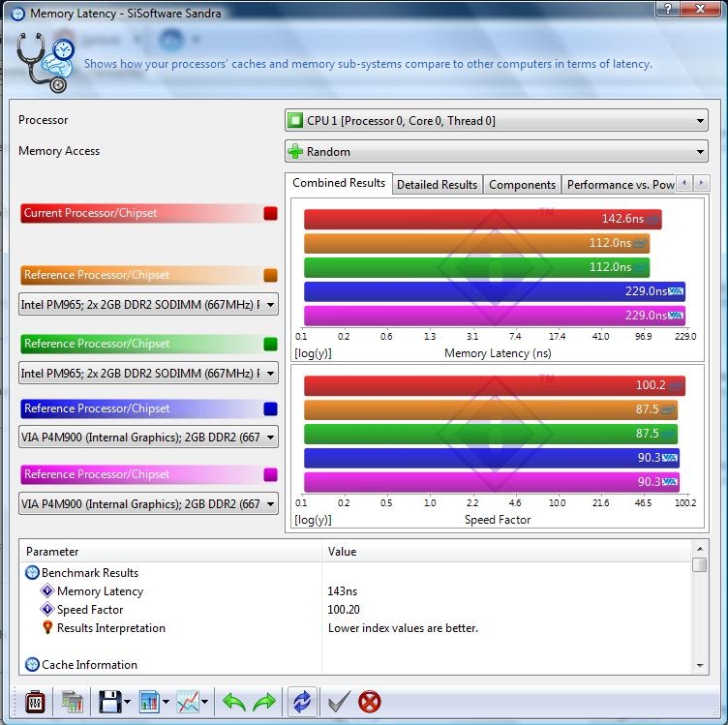Viewport: 728px width, 725px height.
Task: Go back with the green left arrow
Action: (234, 703)
